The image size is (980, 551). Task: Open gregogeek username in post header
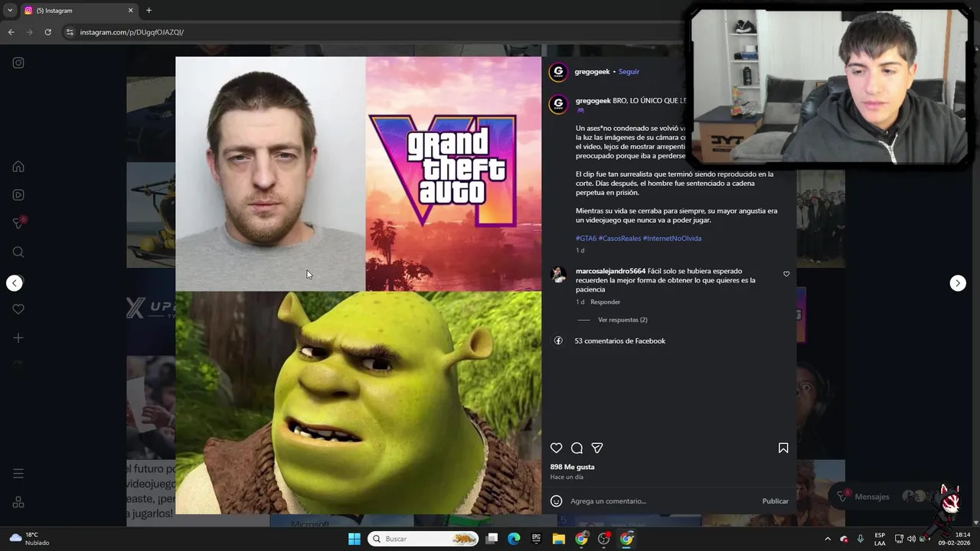593,72
